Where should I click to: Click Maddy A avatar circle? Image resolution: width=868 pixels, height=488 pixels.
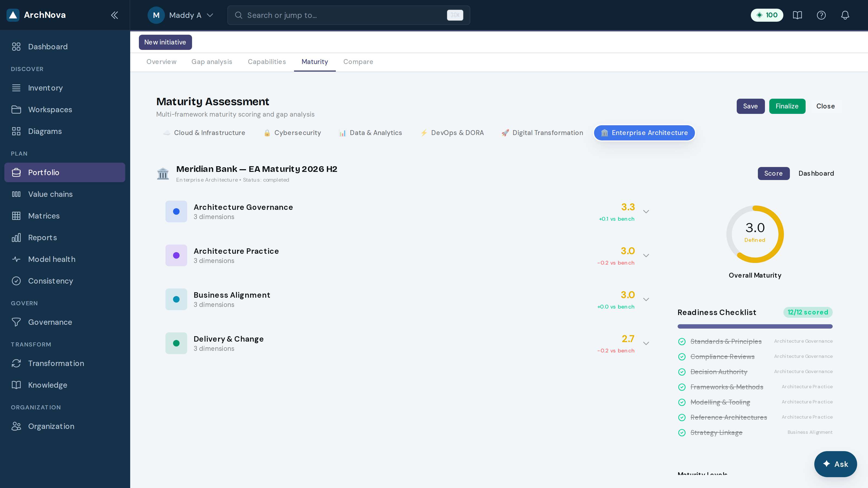[x=156, y=15]
